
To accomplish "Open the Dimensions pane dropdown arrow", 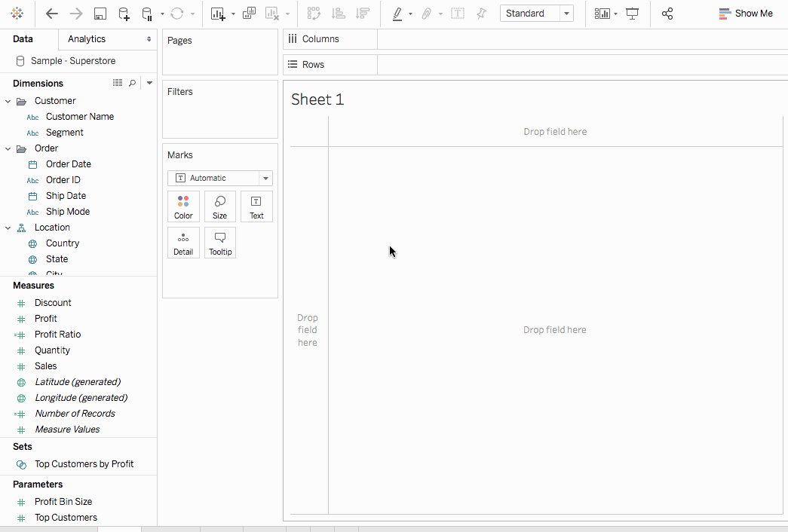I will click(x=149, y=83).
